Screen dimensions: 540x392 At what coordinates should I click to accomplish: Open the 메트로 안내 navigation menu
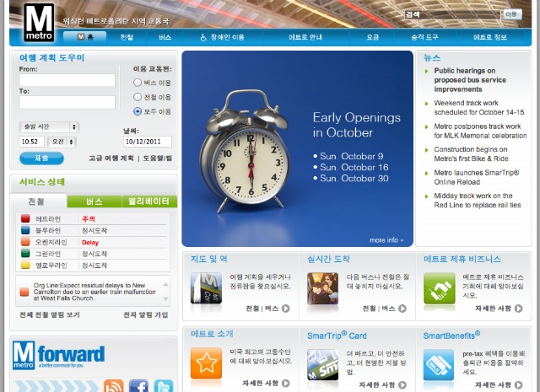(x=305, y=37)
